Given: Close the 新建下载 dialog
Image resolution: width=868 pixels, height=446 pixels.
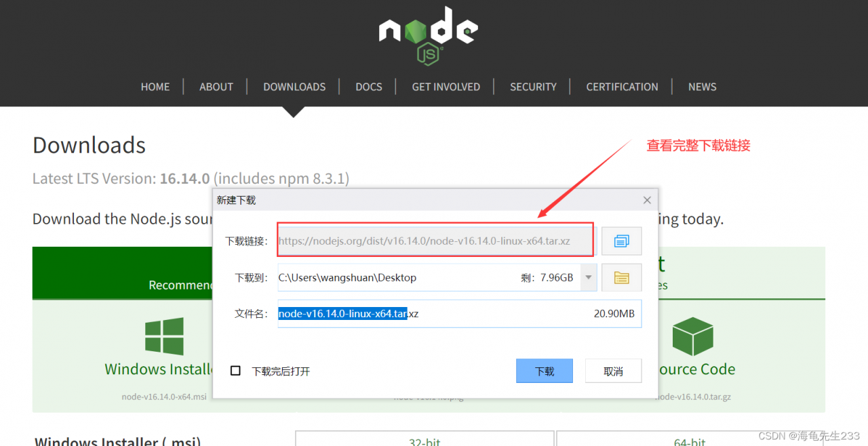Looking at the screenshot, I should [x=647, y=200].
